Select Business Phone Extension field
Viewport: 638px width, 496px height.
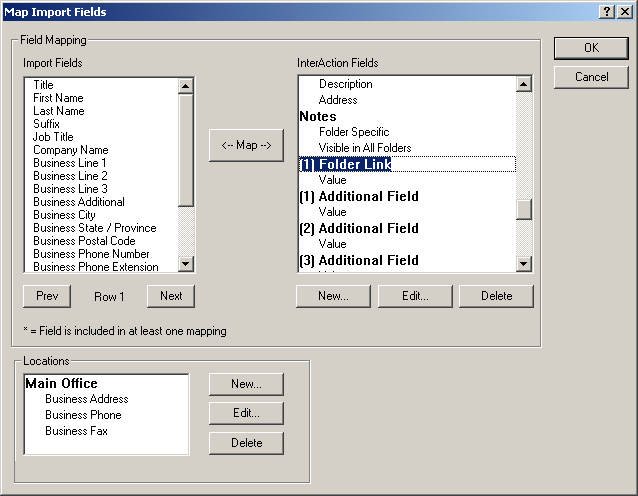96,267
